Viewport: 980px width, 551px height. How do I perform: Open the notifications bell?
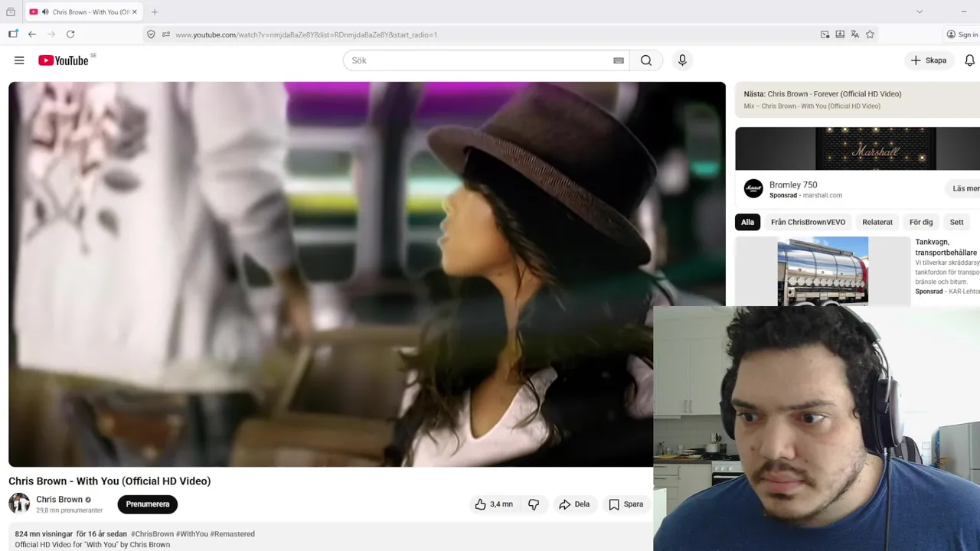(969, 60)
